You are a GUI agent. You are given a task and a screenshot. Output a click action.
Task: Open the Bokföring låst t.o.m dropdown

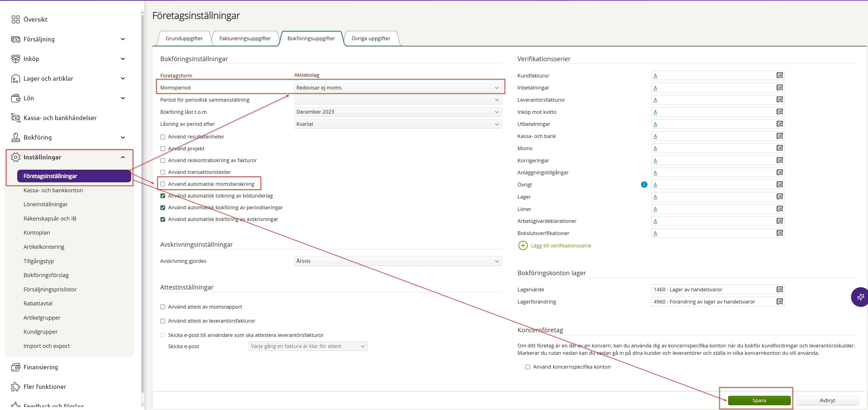pos(397,112)
